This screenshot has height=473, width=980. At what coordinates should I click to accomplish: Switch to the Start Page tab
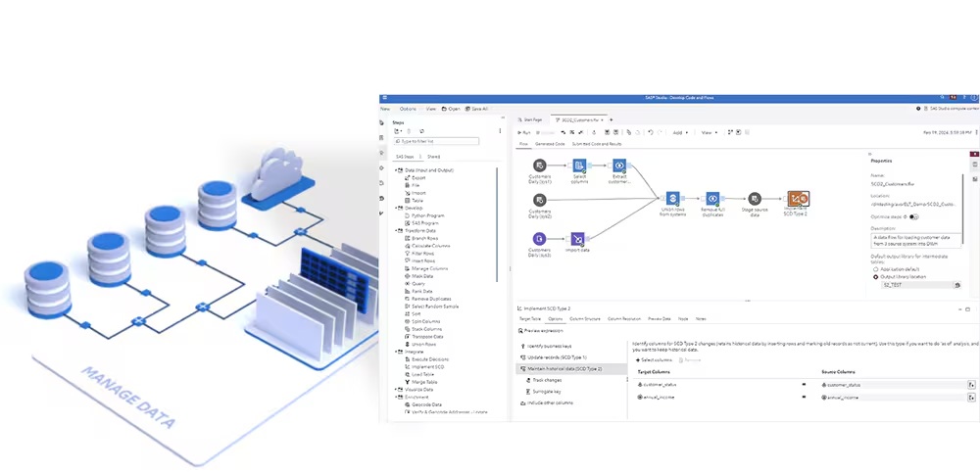pos(530,119)
